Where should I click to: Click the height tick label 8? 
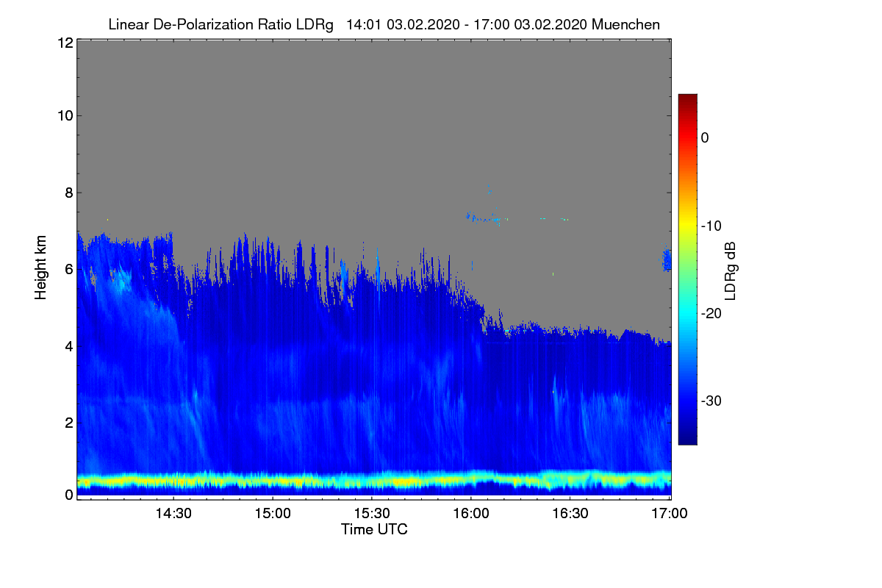point(68,193)
